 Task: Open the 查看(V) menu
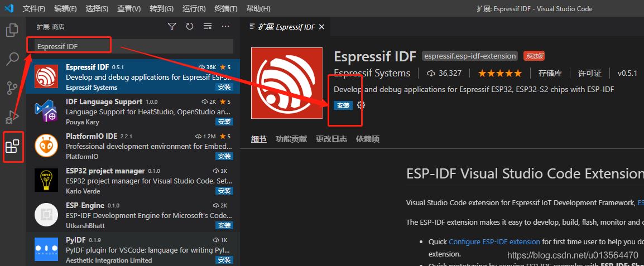tap(128, 8)
